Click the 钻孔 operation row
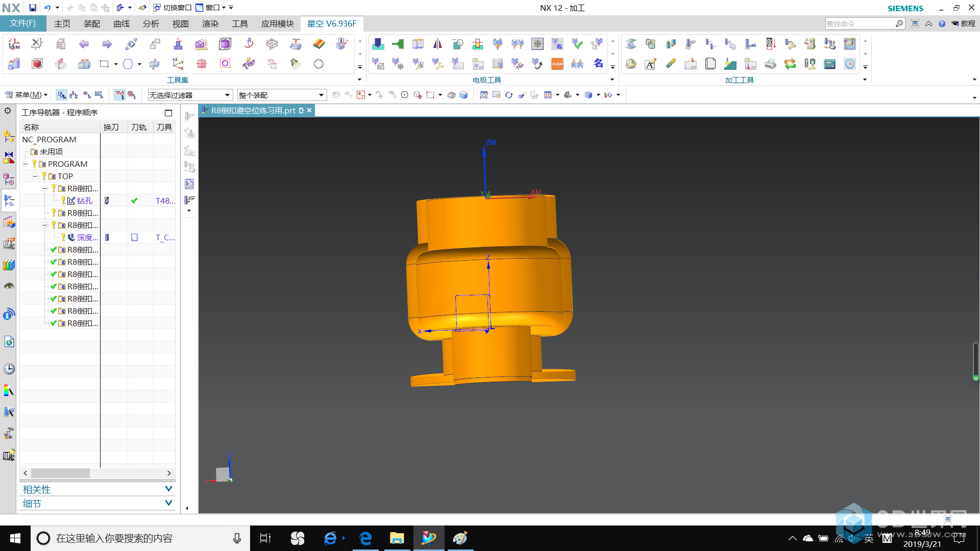The width and height of the screenshot is (980, 551). pyautogui.click(x=97, y=201)
